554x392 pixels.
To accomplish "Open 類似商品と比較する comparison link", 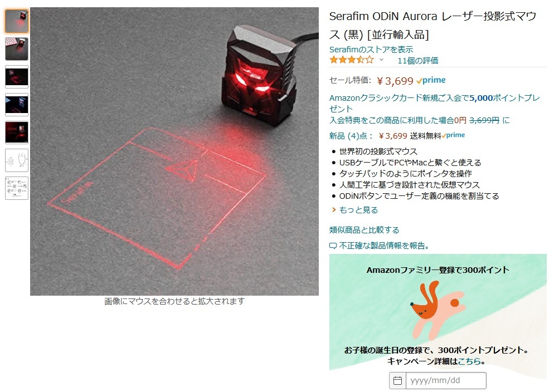I will point(365,230).
